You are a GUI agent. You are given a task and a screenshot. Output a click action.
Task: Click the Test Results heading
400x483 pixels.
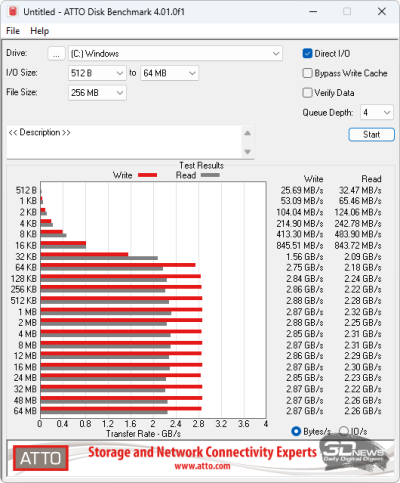pyautogui.click(x=201, y=165)
